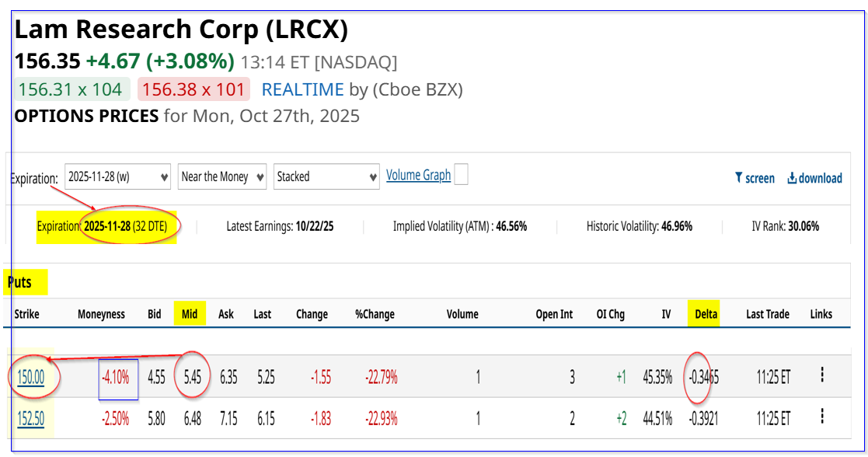The width and height of the screenshot is (868, 457).
Task: Open the expiration date dropdown
Action: 118,176
